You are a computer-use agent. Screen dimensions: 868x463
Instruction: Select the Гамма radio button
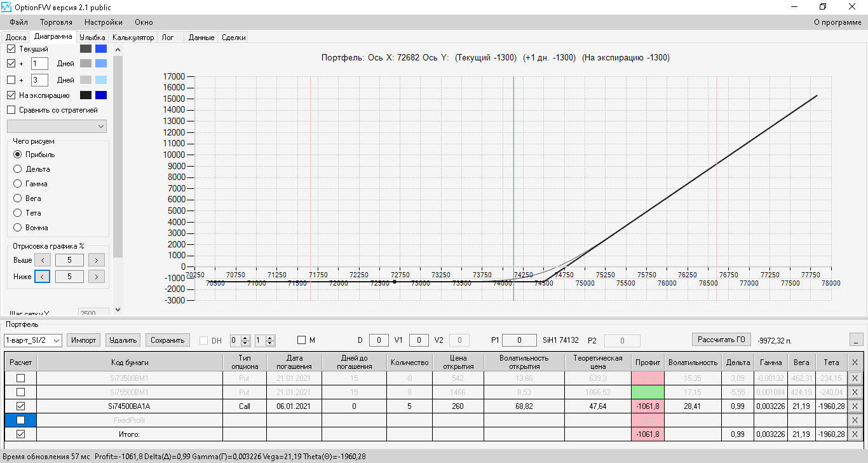pyautogui.click(x=17, y=184)
